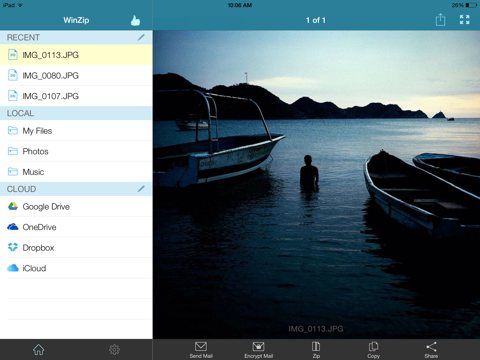Click the My Files folder icon
Viewport: 480px width, 360px height.
pos(13,131)
